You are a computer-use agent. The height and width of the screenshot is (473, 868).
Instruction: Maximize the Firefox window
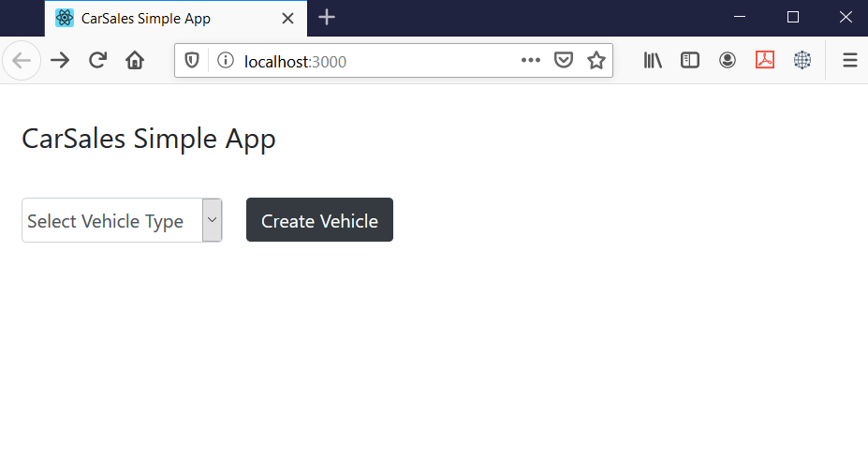(793, 17)
